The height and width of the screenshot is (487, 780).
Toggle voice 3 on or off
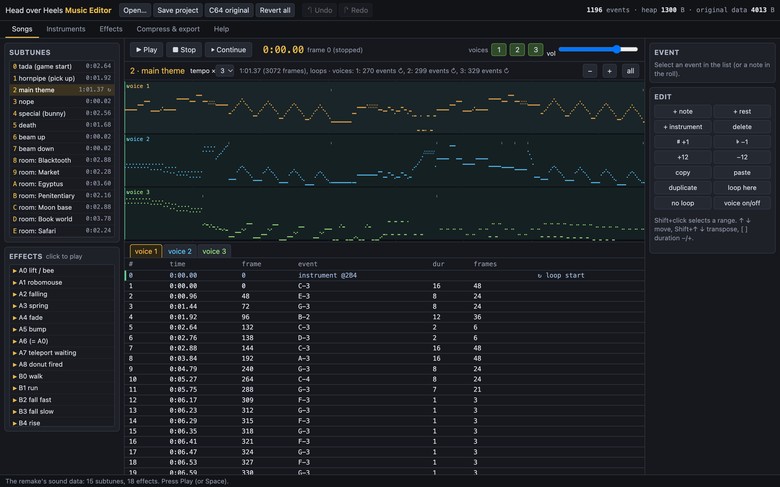(535, 50)
